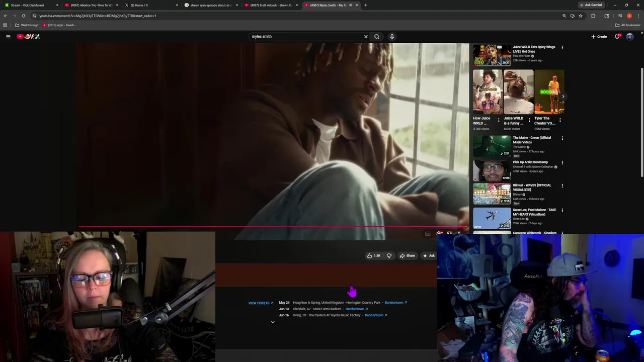Like the video with 1.5K likes
The height and width of the screenshot is (362, 644).
pyautogui.click(x=373, y=255)
